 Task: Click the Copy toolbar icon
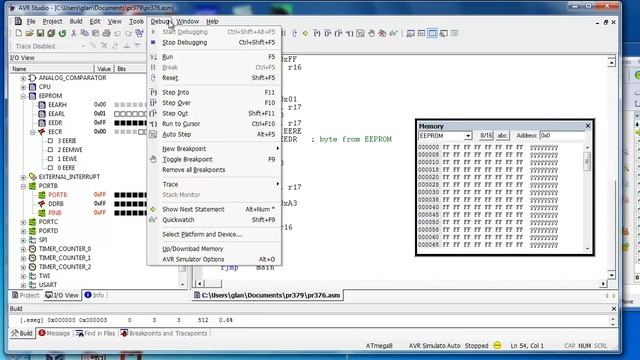[84, 33]
